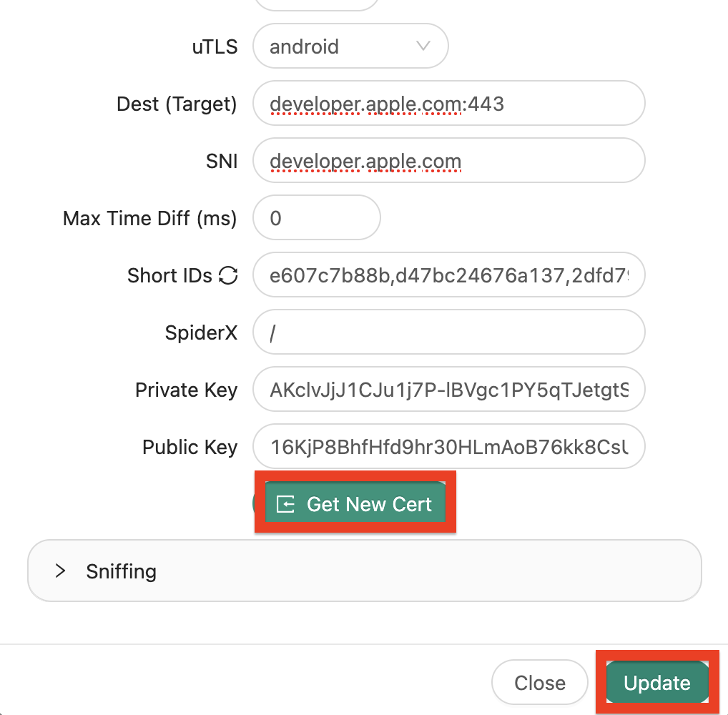
Task: Click the Sniffing section header
Action: coord(121,571)
